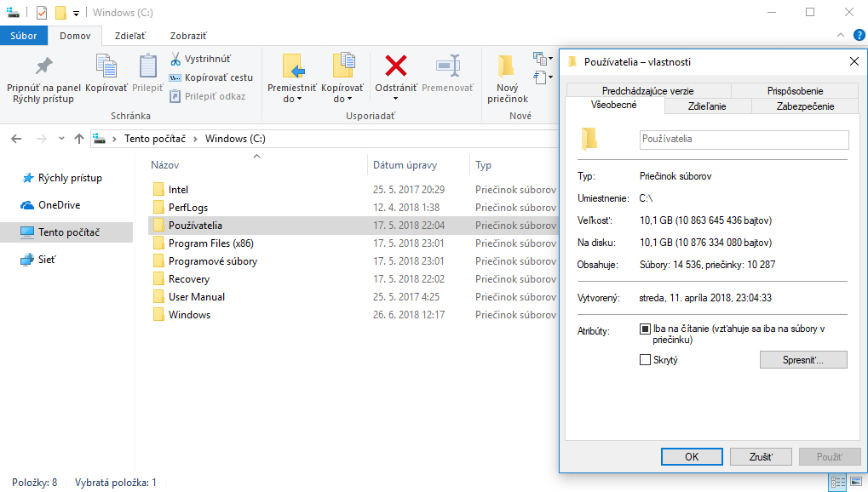Select the Domov ribbon tab
Image resolution: width=868 pixels, height=492 pixels.
click(75, 36)
